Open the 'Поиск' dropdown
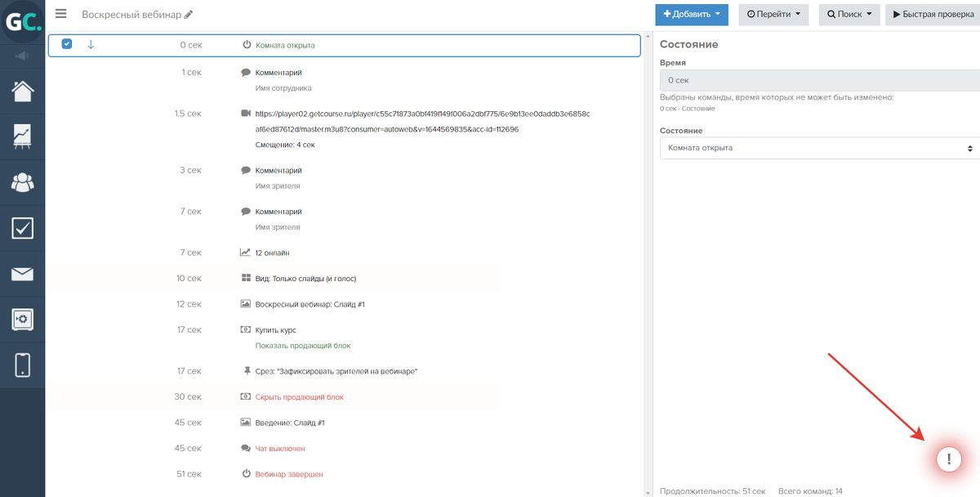The height and width of the screenshot is (497, 980). pyautogui.click(x=849, y=14)
